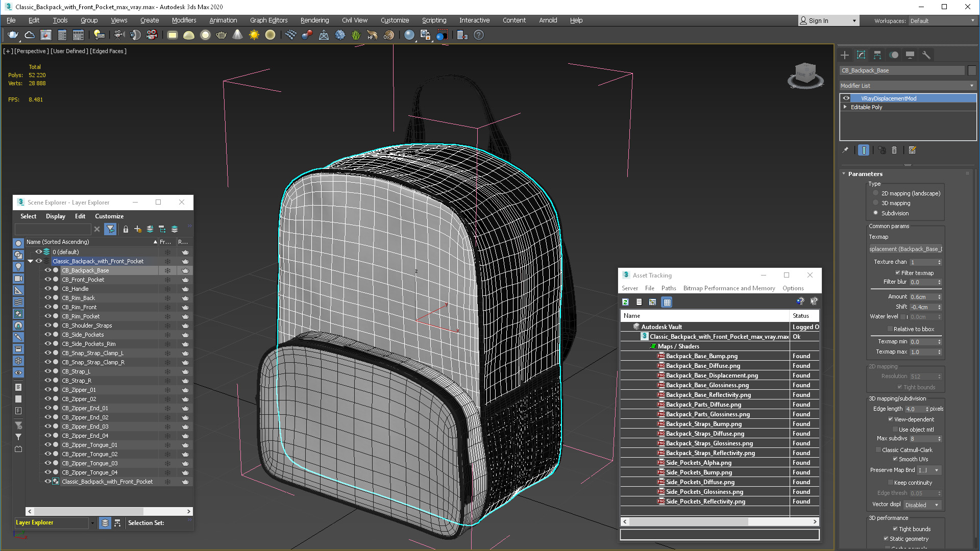Open the Paths menu in Asset Tracking
This screenshot has height=551, width=980.
point(668,288)
